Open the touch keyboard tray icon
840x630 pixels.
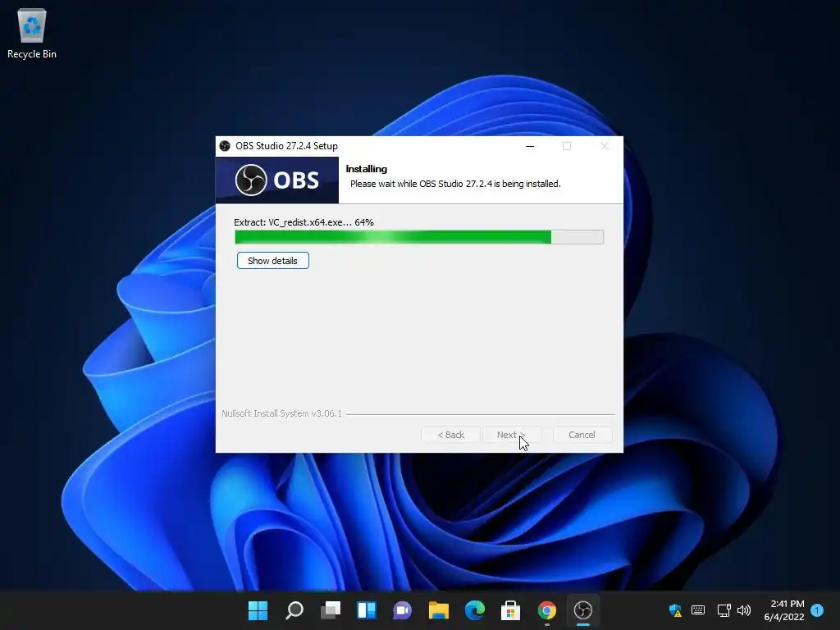point(698,610)
